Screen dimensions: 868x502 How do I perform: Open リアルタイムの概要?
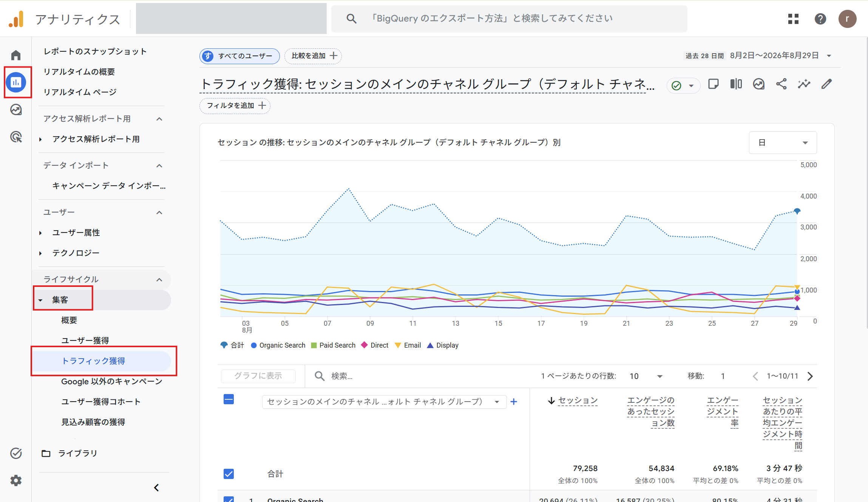(79, 72)
